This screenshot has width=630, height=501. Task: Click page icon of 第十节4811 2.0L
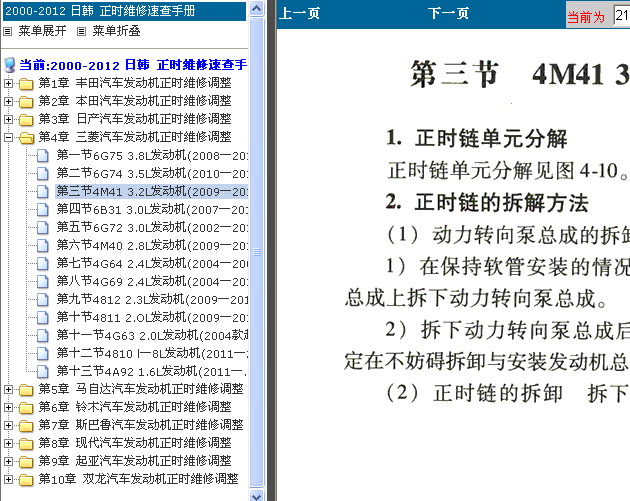(43, 318)
